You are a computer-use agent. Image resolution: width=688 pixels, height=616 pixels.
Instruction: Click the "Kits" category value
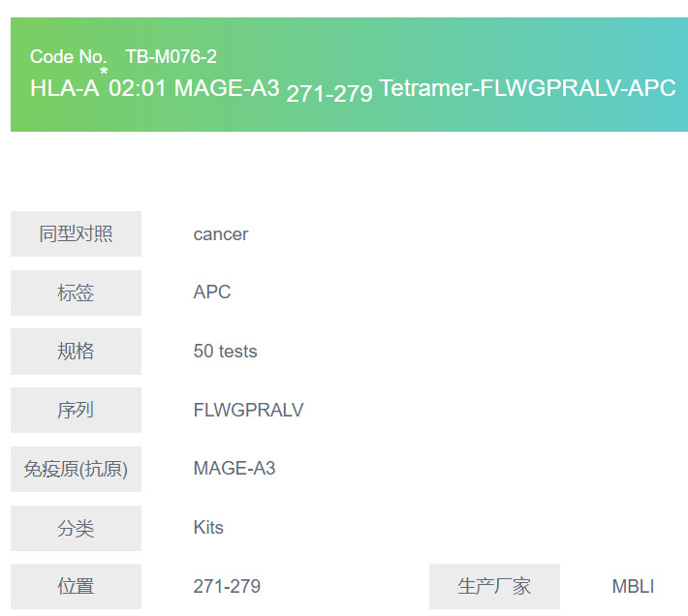coord(208,528)
